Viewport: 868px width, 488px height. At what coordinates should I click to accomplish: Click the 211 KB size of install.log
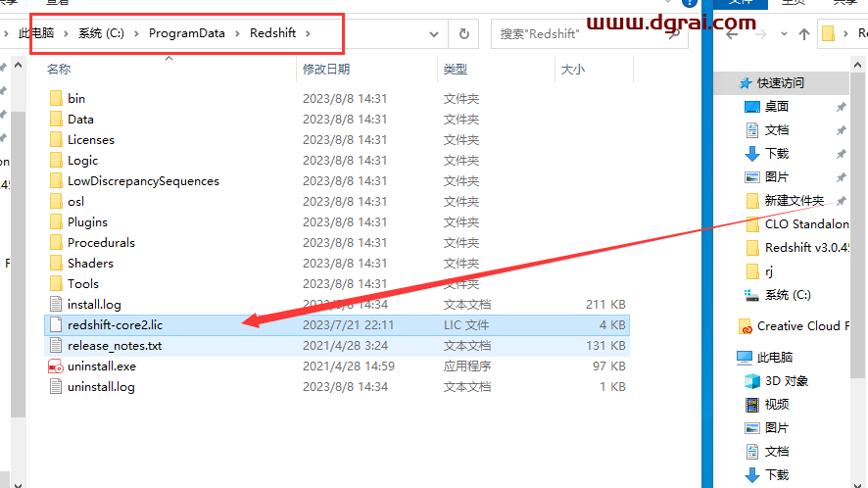(x=605, y=305)
